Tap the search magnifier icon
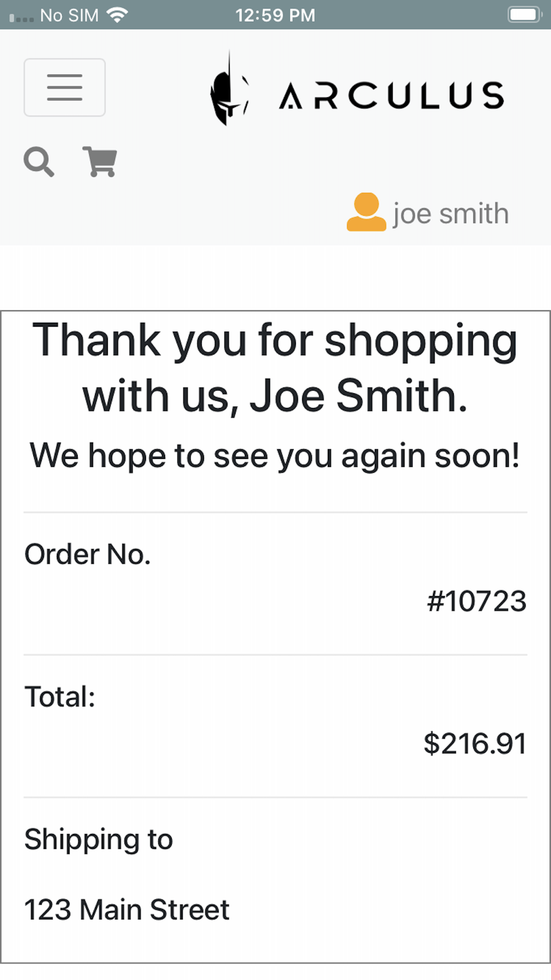Image resolution: width=551 pixels, height=980 pixels. coord(39,162)
